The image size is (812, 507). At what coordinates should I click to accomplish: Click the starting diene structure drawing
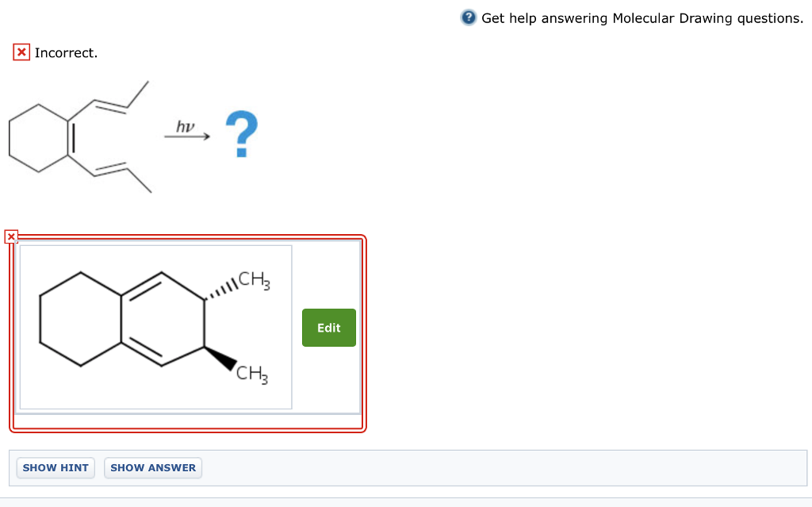tap(79, 135)
